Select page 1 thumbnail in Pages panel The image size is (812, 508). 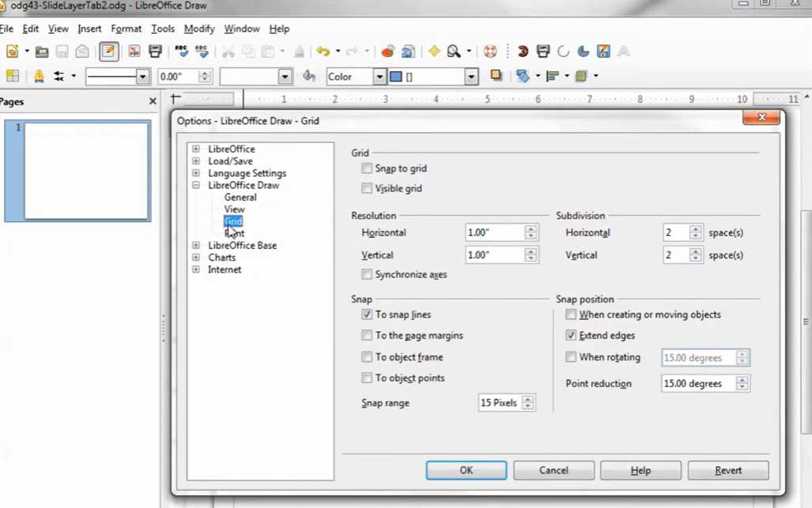click(86, 171)
